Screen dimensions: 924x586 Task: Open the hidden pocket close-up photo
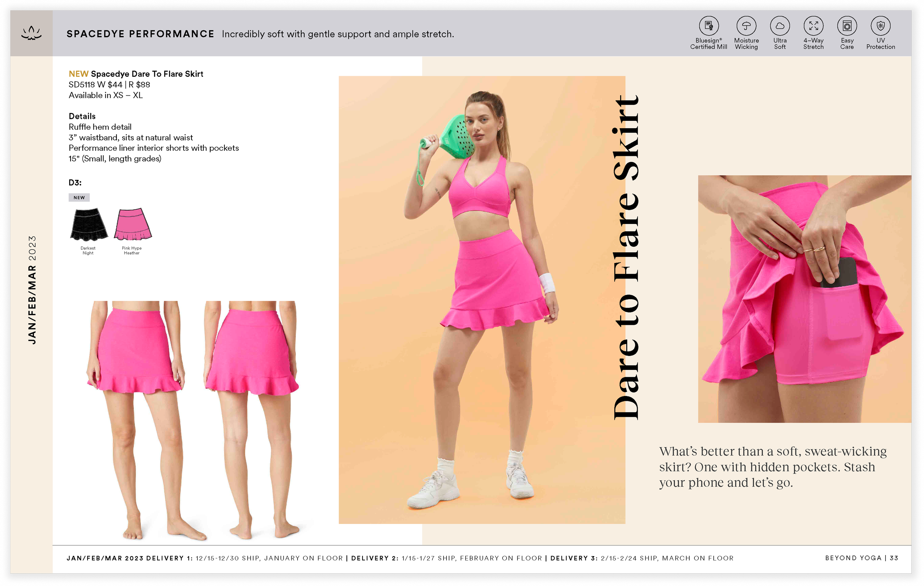point(804,299)
